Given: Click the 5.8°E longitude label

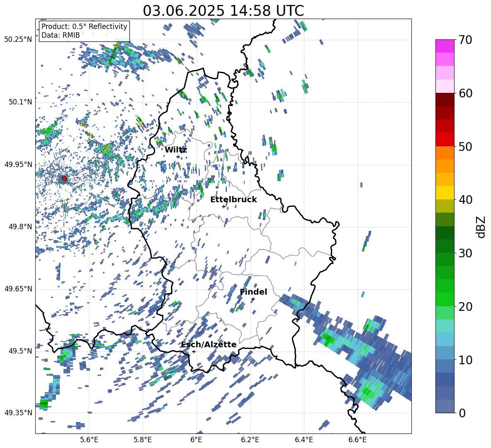Looking at the screenshot, I should [x=143, y=440].
